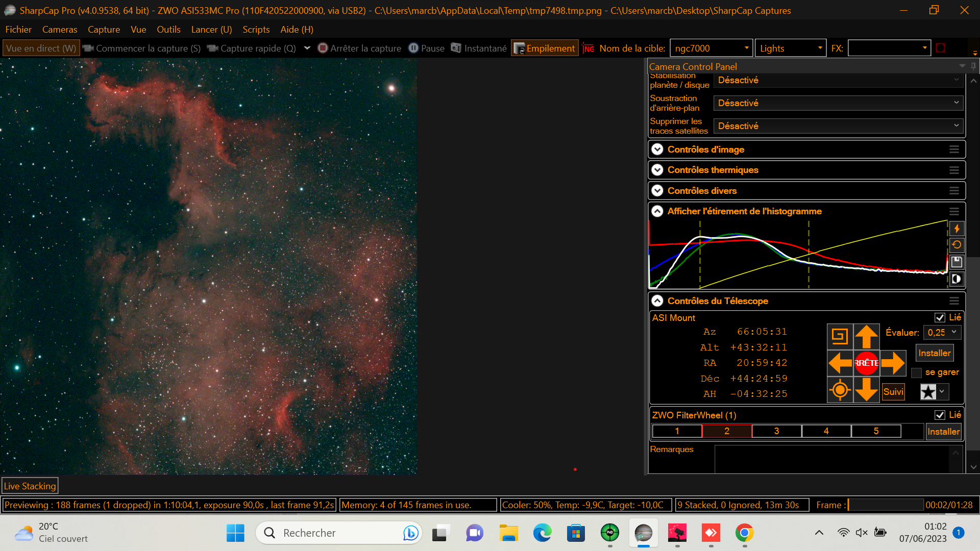Switch to the Live Stacking tab
This screenshot has height=551, width=980.
(30, 486)
